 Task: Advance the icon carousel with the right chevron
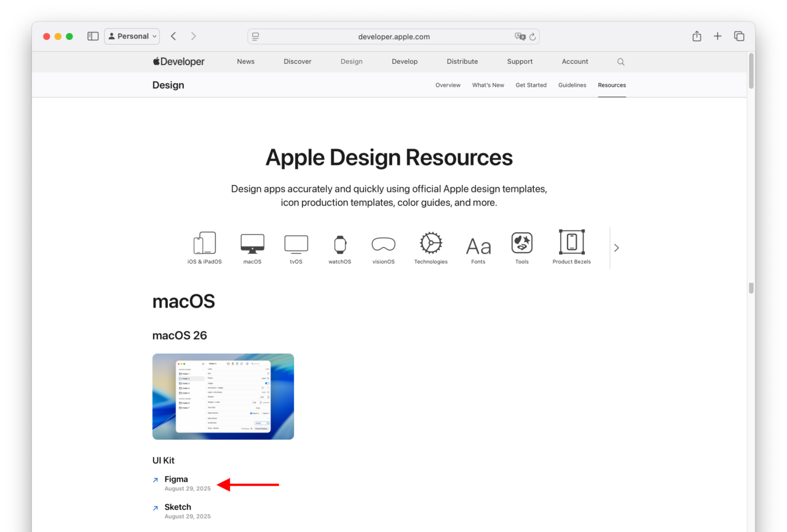click(x=616, y=248)
